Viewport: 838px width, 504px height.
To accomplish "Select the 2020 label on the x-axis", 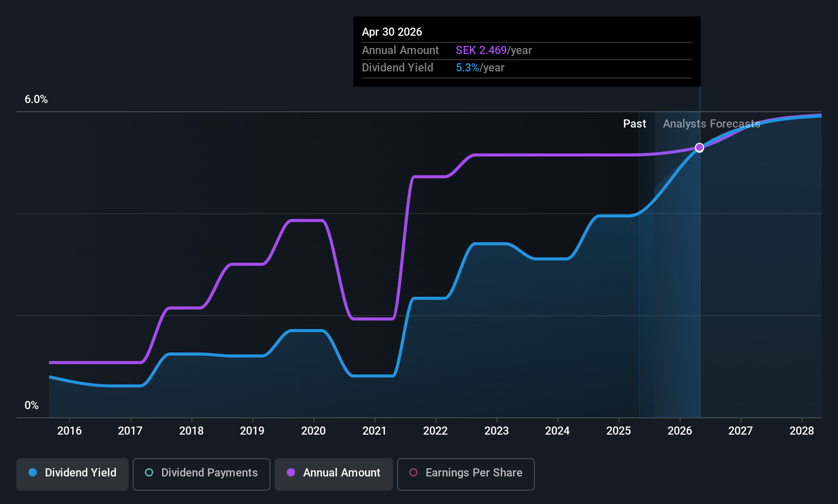I will (313, 431).
